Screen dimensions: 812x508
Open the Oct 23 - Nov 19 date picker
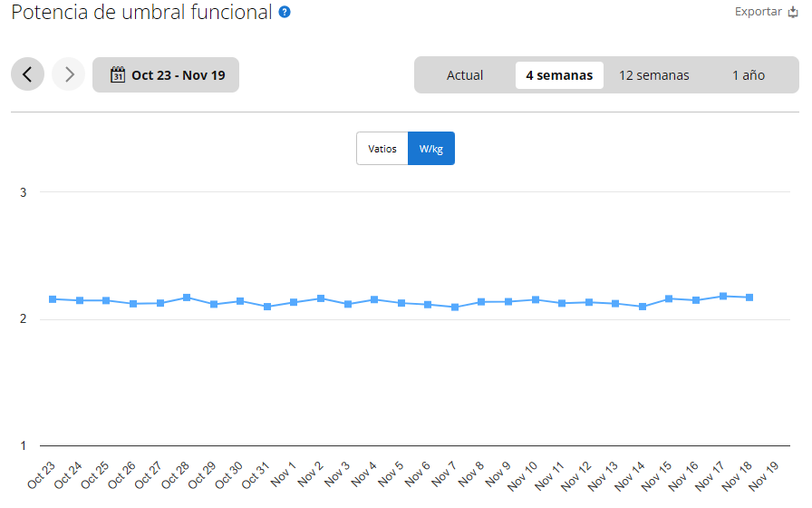[x=178, y=75]
